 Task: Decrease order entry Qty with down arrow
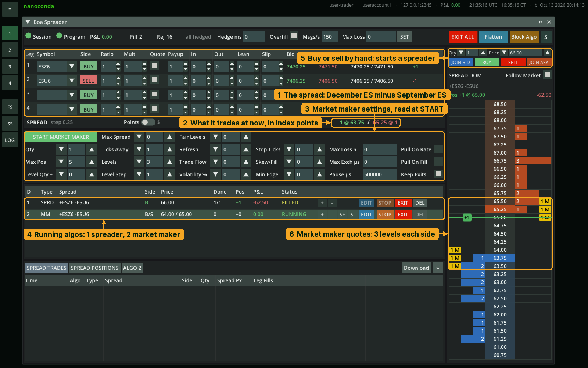[x=461, y=53]
